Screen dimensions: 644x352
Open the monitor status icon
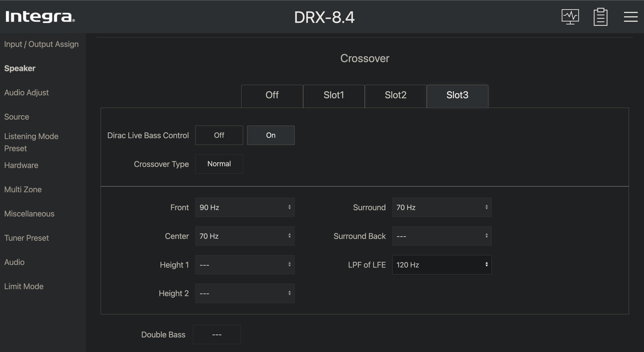(x=570, y=17)
